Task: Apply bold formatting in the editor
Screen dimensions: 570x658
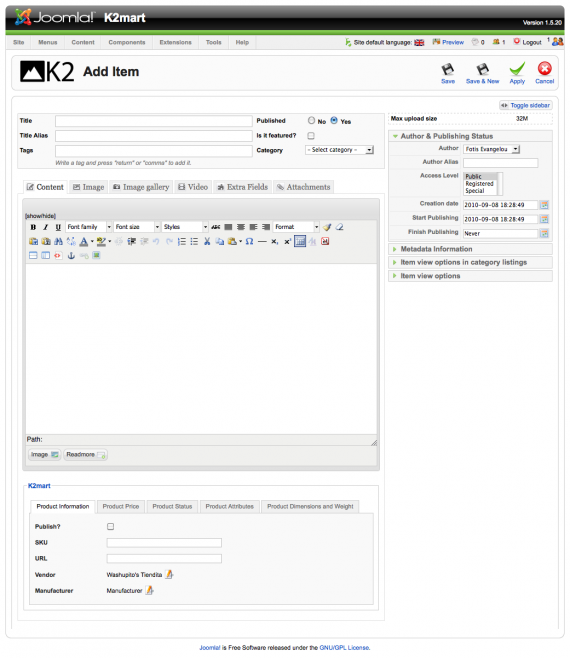Action: click(33, 227)
